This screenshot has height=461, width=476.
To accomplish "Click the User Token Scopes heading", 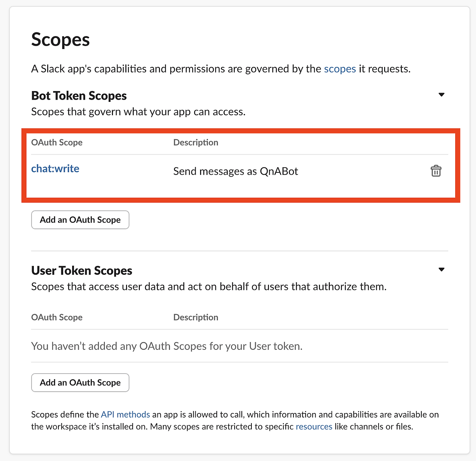I will 82,270.
